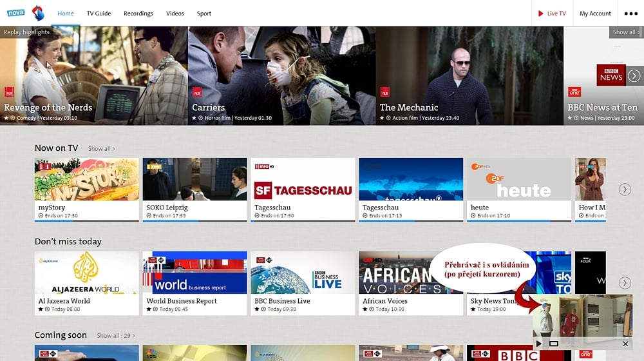
Task: Open the myStory thumbnail
Action: 87,179
